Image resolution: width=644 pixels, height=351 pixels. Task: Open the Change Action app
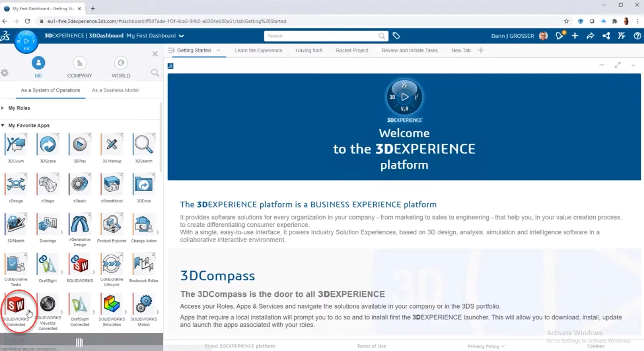point(144,224)
